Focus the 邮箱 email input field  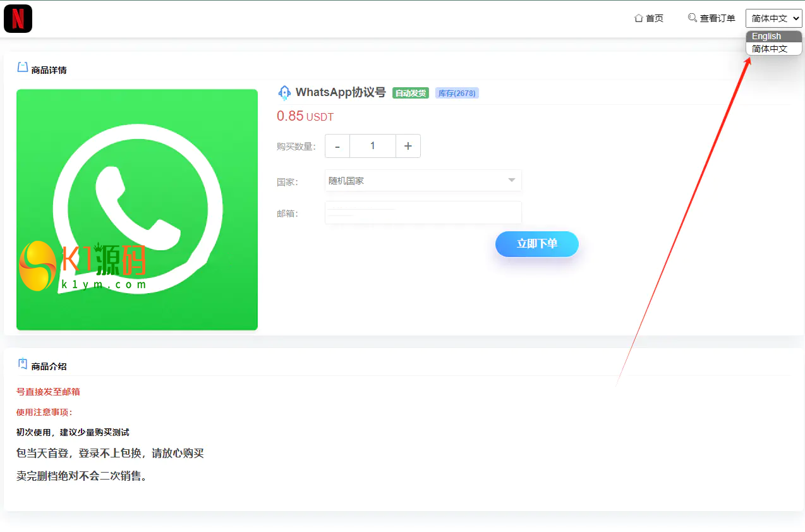(x=423, y=213)
